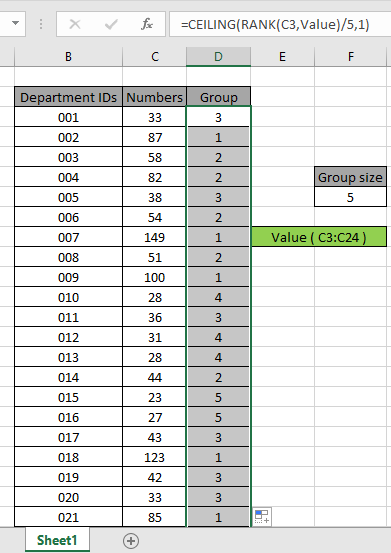Click the Numbers cell with 36
This screenshot has height=553, width=391.
coord(154,317)
